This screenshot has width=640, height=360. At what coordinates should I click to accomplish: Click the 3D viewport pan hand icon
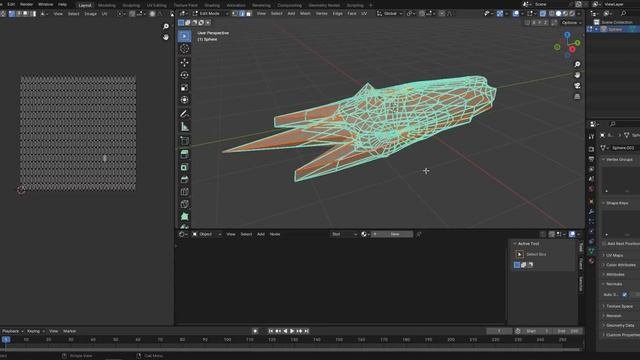pos(577,75)
